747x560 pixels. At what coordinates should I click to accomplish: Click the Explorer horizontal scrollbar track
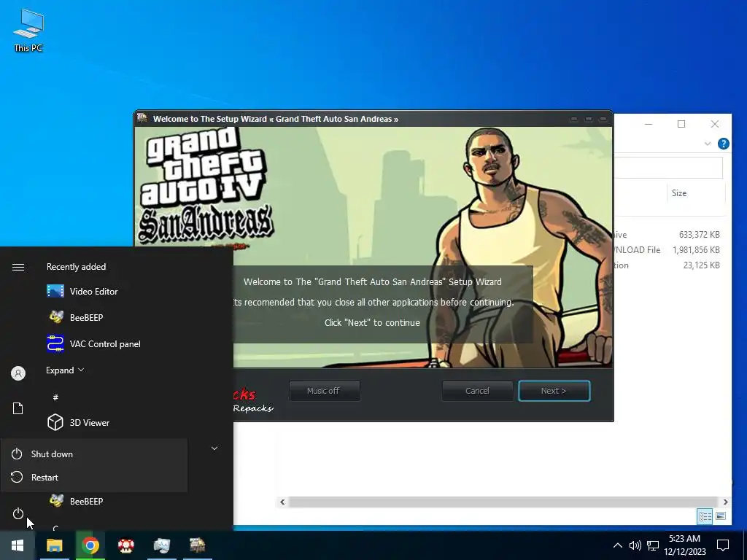(x=503, y=502)
